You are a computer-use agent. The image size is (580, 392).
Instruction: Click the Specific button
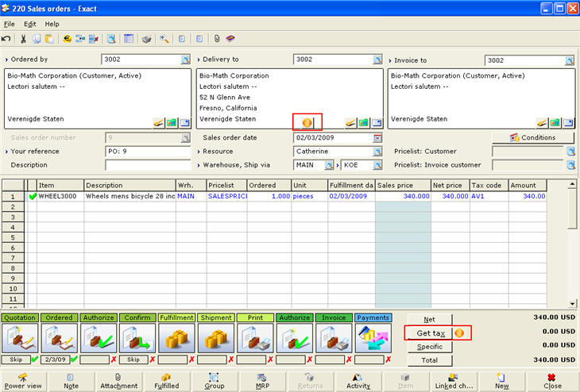tap(430, 347)
